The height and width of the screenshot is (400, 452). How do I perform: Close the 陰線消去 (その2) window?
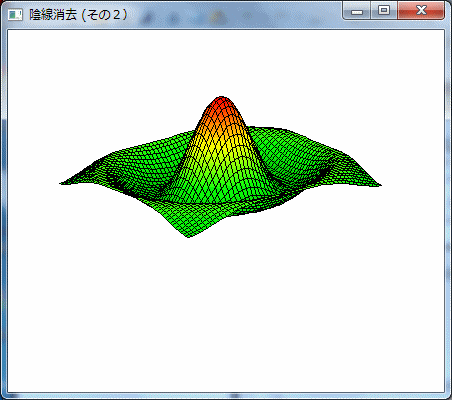[x=421, y=10]
